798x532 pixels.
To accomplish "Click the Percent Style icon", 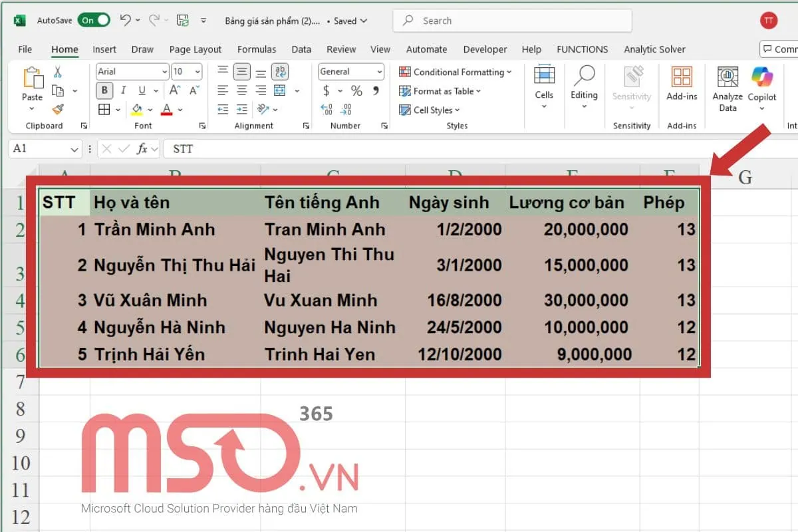I will [355, 90].
